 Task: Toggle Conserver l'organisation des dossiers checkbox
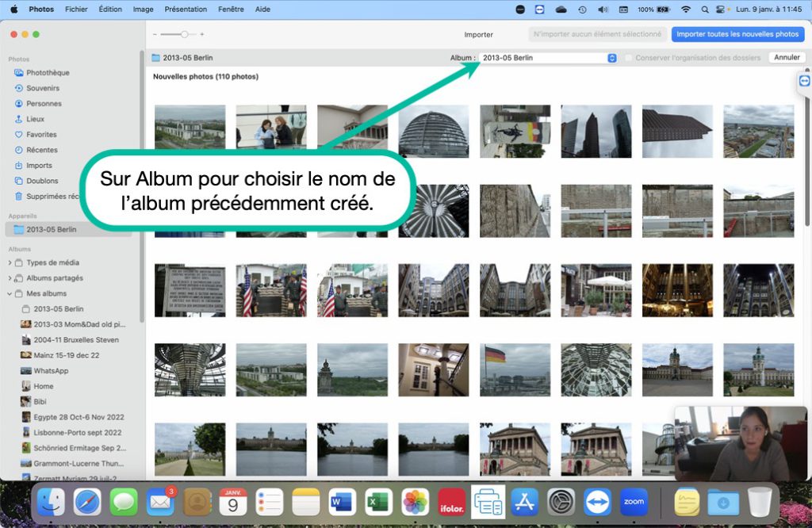(629, 58)
